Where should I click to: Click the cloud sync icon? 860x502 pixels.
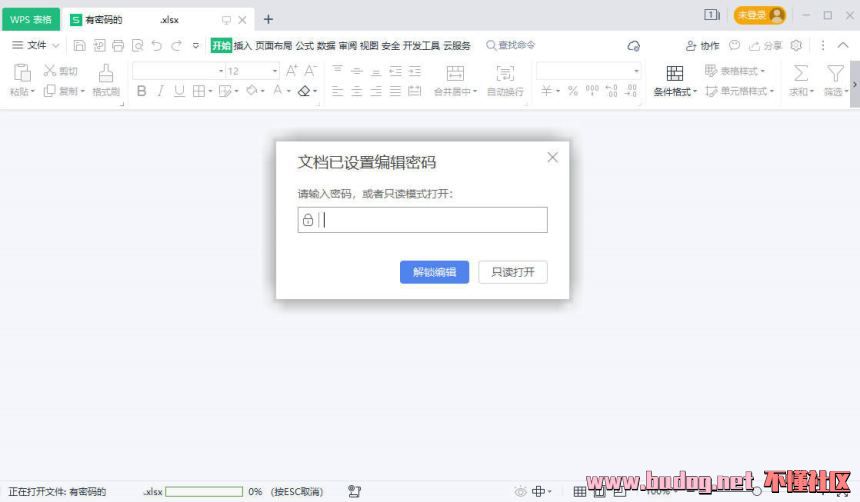point(633,46)
